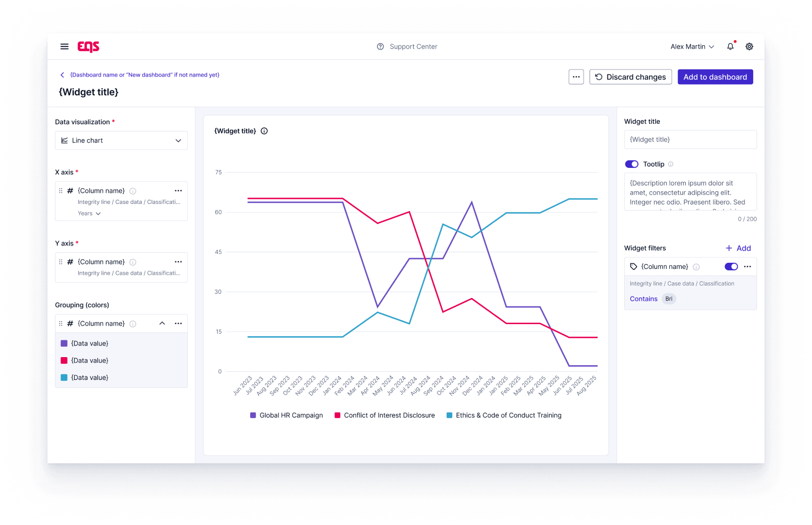The height and width of the screenshot is (525, 812).
Task: Open Grouping column more options menu
Action: point(178,324)
